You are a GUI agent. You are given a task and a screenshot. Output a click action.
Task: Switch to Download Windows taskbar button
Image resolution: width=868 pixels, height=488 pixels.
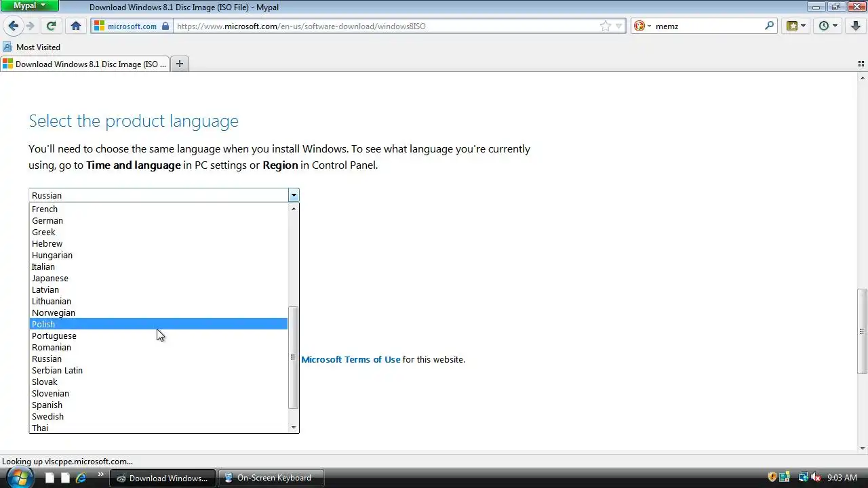tap(163, 478)
